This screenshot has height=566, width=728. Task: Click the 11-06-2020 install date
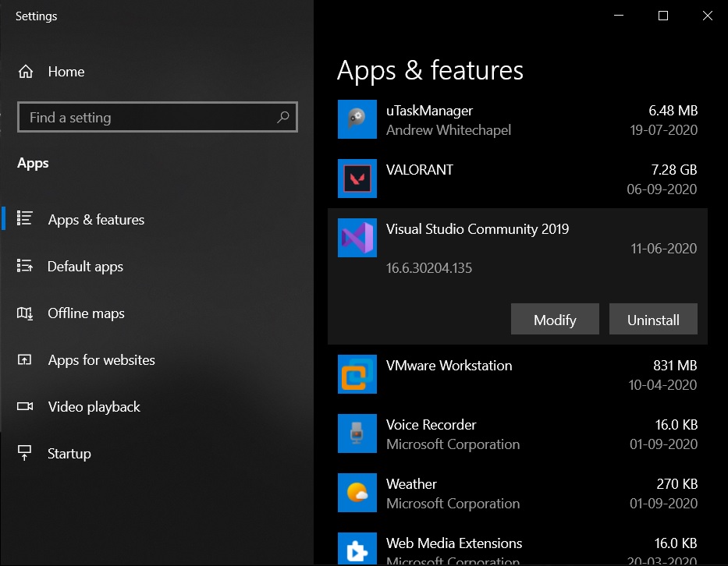663,248
